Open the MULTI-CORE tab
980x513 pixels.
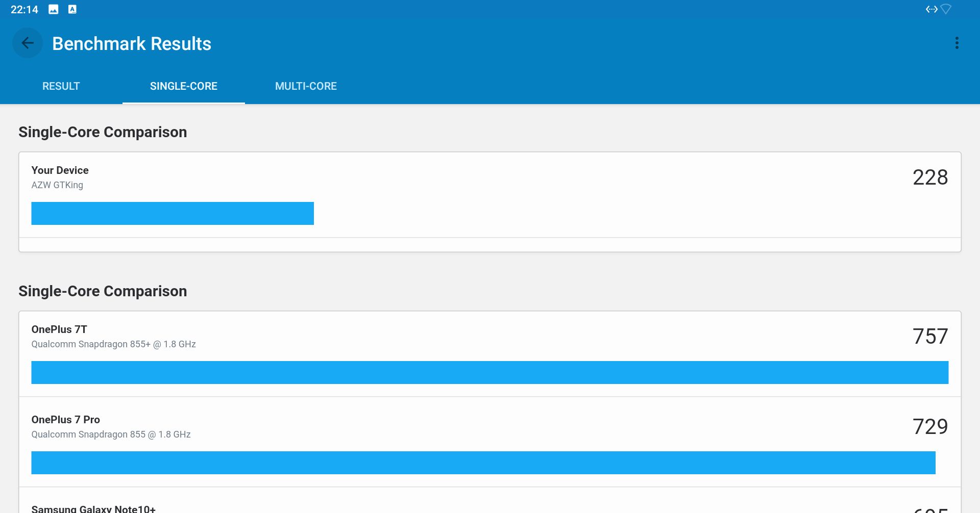pyautogui.click(x=306, y=86)
